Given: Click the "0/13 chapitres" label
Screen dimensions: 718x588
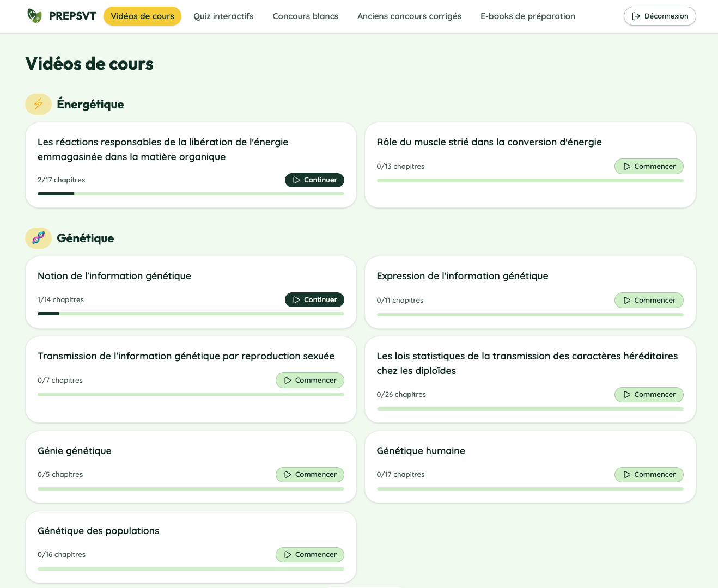Looking at the screenshot, I should point(400,167).
